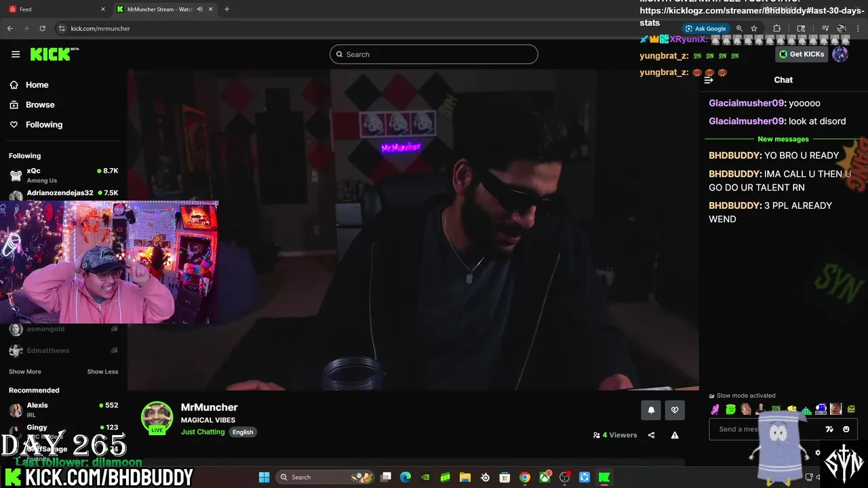Focus the Kick search field
This screenshot has width=868, height=488.
click(434, 54)
